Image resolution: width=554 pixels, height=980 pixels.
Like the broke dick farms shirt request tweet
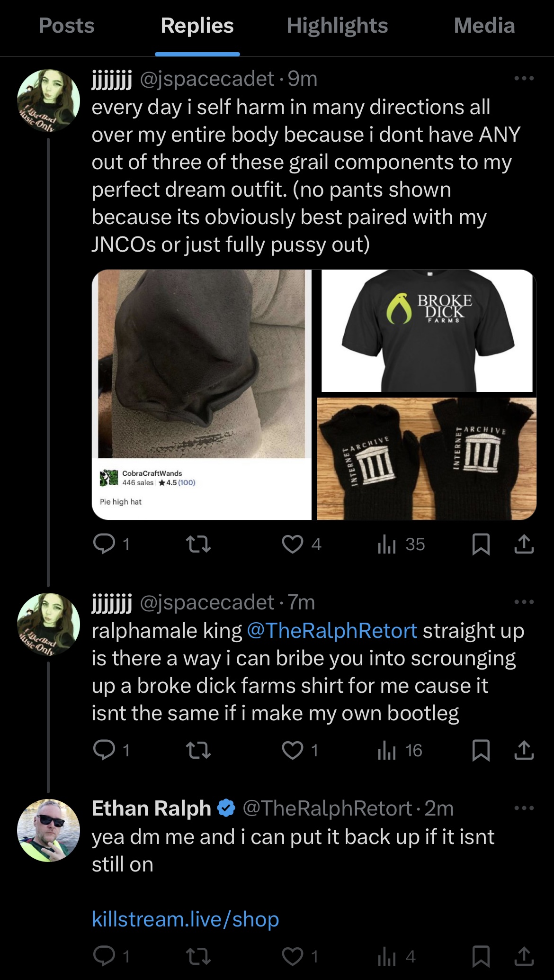tap(293, 750)
